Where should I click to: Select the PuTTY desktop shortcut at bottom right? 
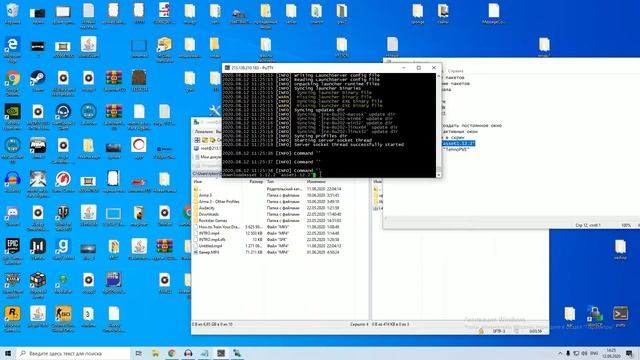tap(620, 316)
